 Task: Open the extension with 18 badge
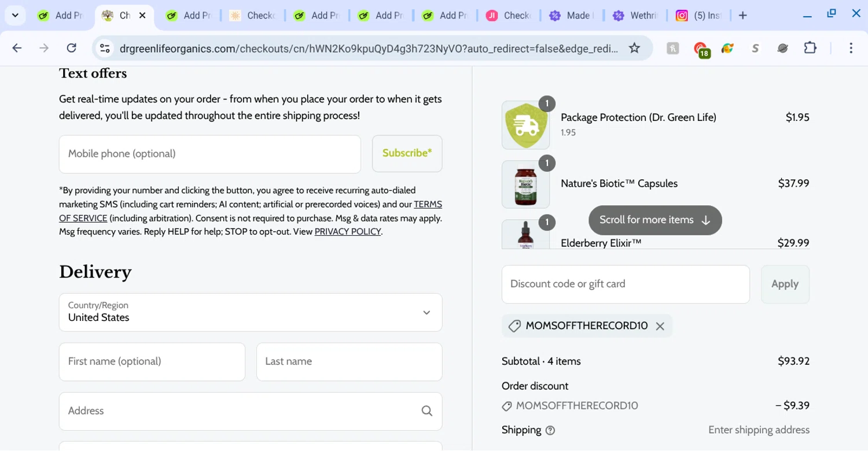pos(701,50)
